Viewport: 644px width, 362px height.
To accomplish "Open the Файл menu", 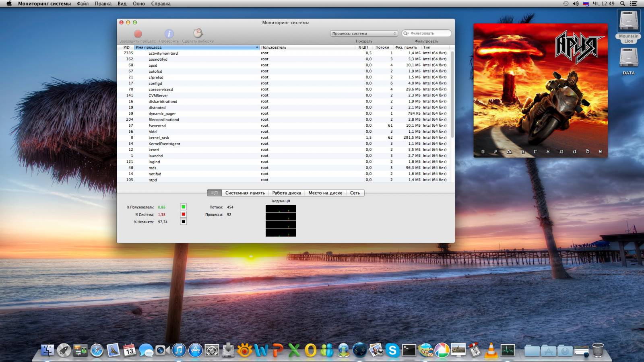I will pyautogui.click(x=83, y=4).
